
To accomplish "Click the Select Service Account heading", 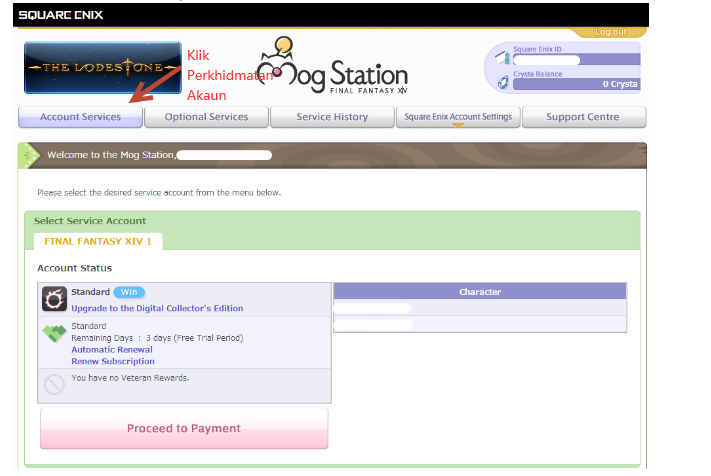I will 90,221.
